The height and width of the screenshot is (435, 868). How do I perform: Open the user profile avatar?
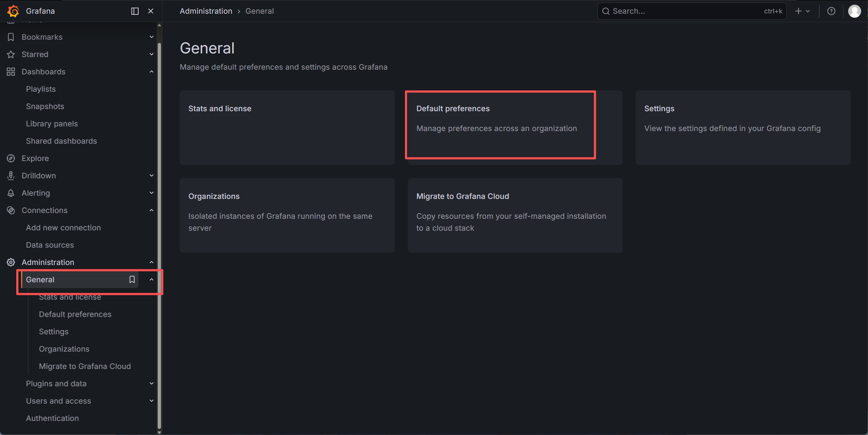(854, 11)
